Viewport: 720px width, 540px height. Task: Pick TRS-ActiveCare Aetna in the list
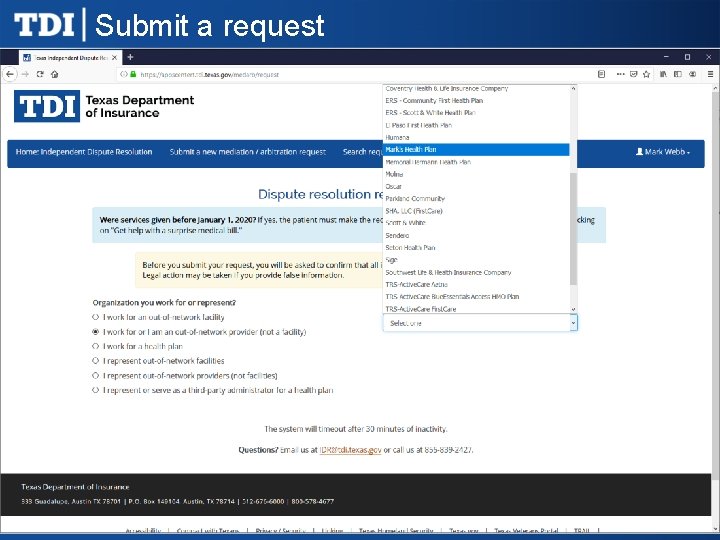point(476,285)
